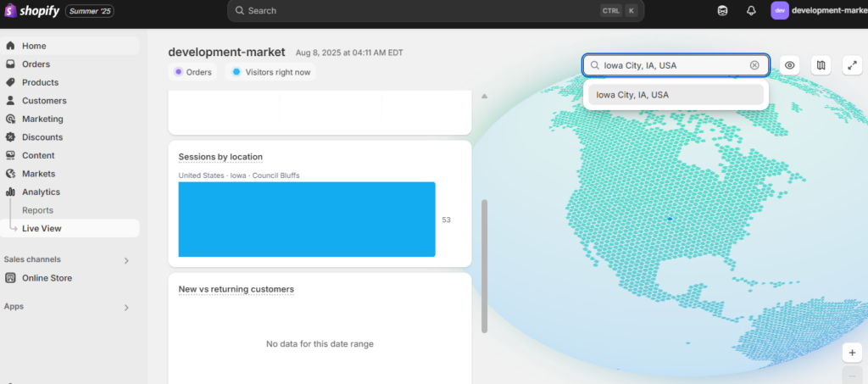Open the Sidekick assistant icon
This screenshot has width=868, height=384.
pos(722,10)
